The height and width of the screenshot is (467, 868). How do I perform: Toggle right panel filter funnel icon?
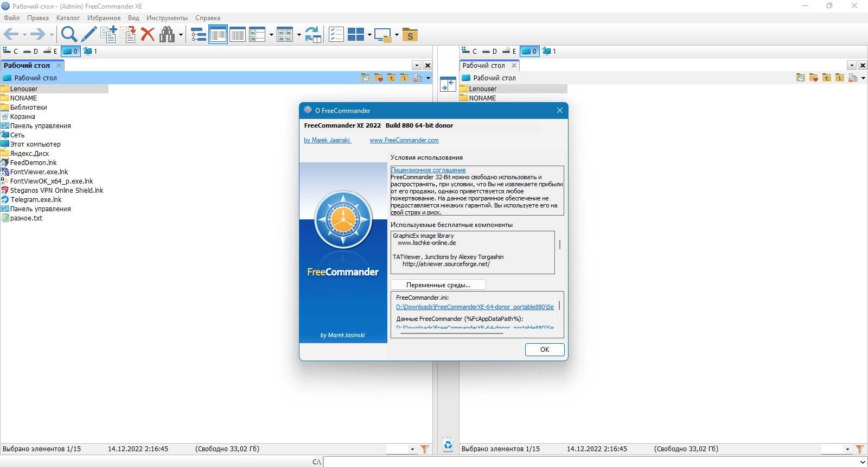tap(859, 449)
